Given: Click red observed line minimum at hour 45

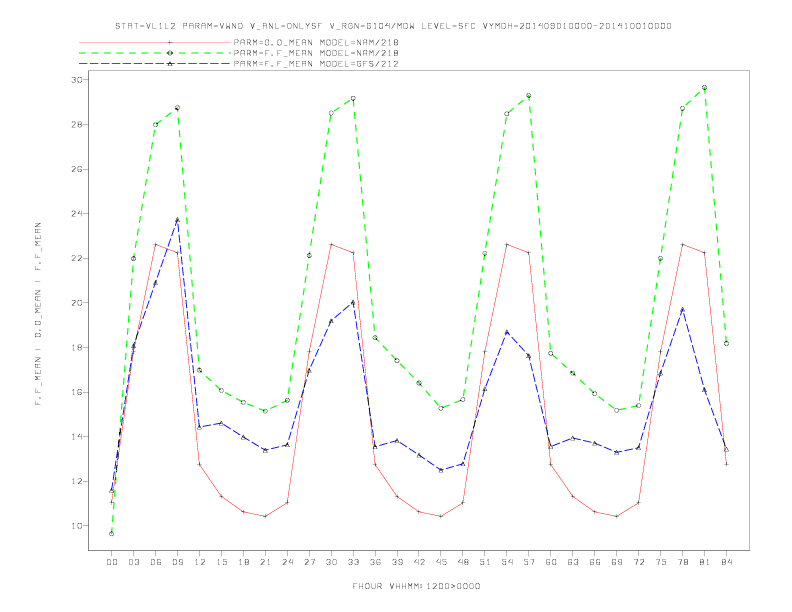Looking at the screenshot, I should click(441, 516).
